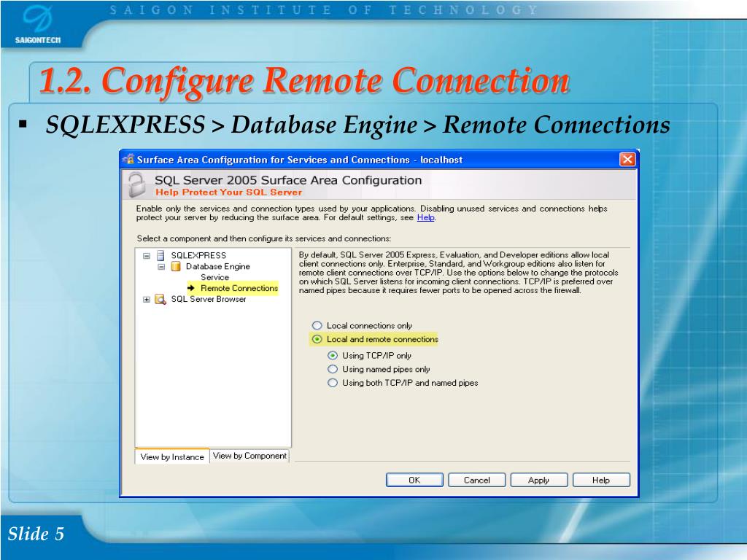Click the SQLEXPRESS server icon
The height and width of the screenshot is (560, 747).
coord(160,256)
